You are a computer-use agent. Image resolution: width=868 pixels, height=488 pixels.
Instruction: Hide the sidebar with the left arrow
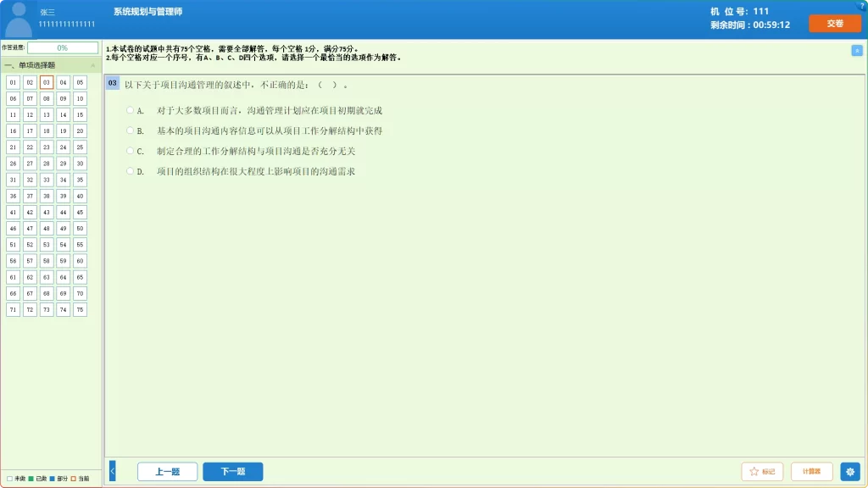pos(112,471)
